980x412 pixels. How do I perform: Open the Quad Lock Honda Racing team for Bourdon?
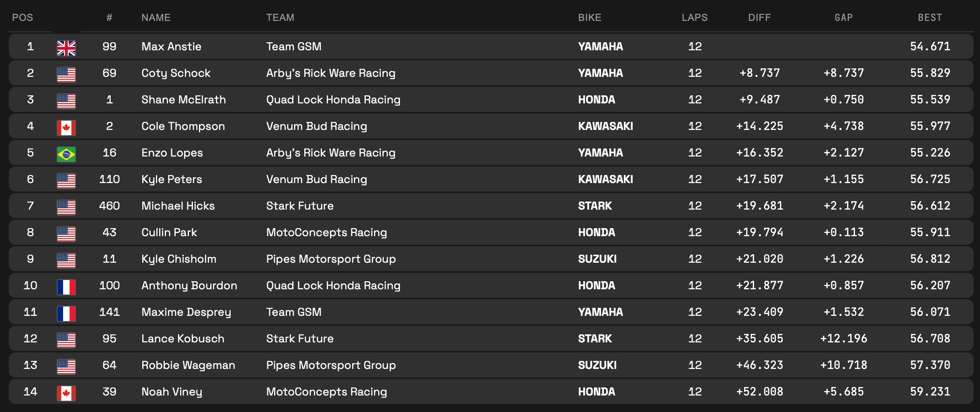click(x=333, y=286)
